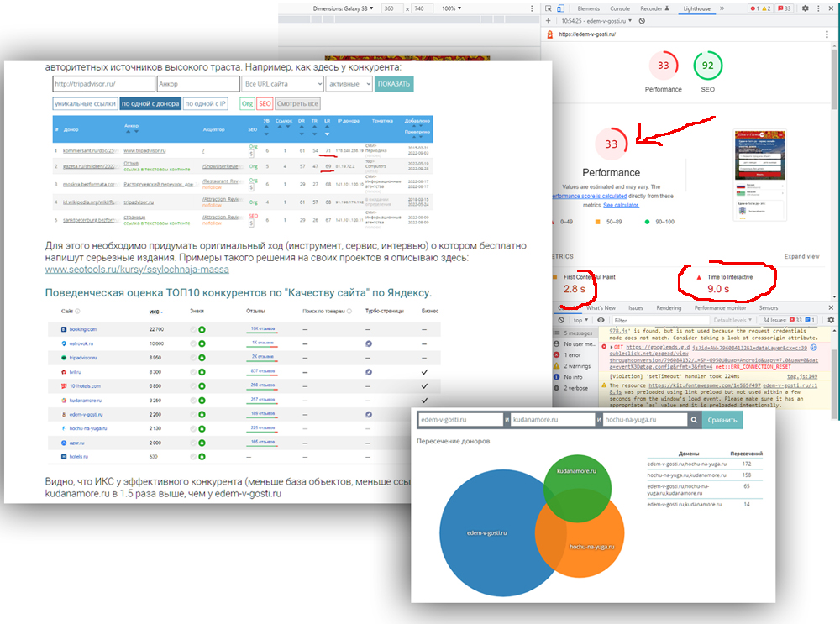Select 'No info' in the console sidebar
840x624 pixels.
click(575, 377)
